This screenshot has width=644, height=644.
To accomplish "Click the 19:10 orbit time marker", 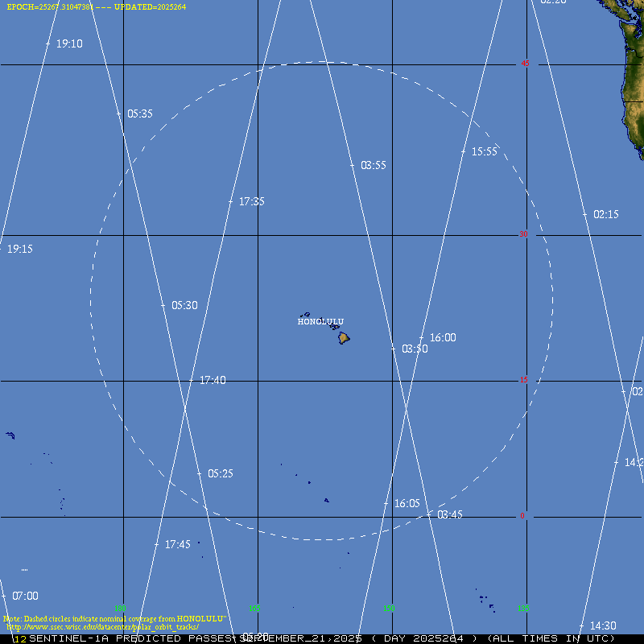I will pyautogui.click(x=68, y=44).
